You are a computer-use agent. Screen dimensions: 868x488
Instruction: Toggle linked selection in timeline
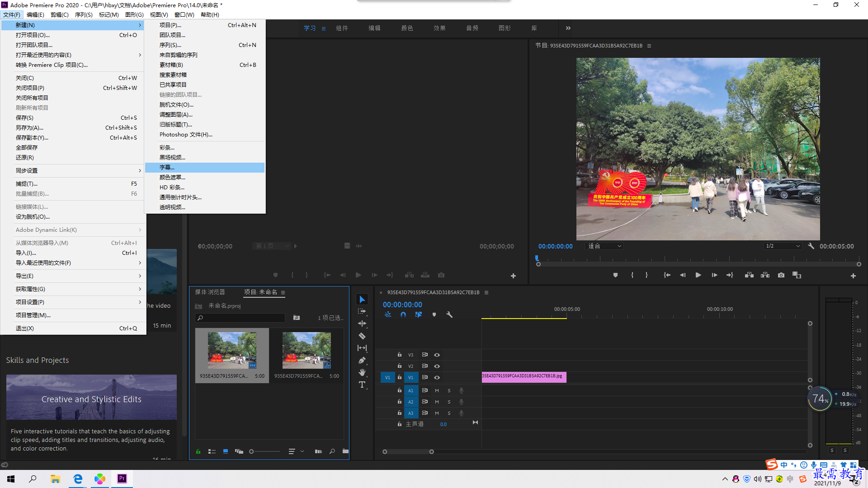pos(419,314)
